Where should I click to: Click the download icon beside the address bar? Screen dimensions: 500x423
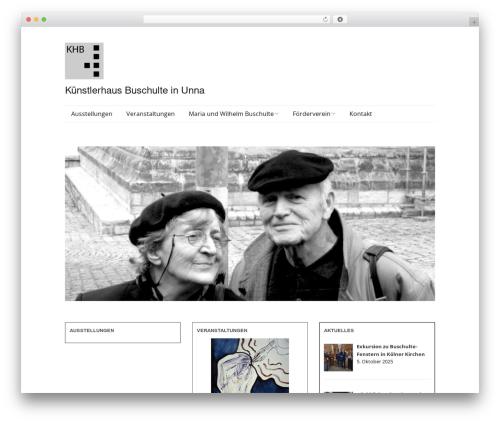coord(340,19)
